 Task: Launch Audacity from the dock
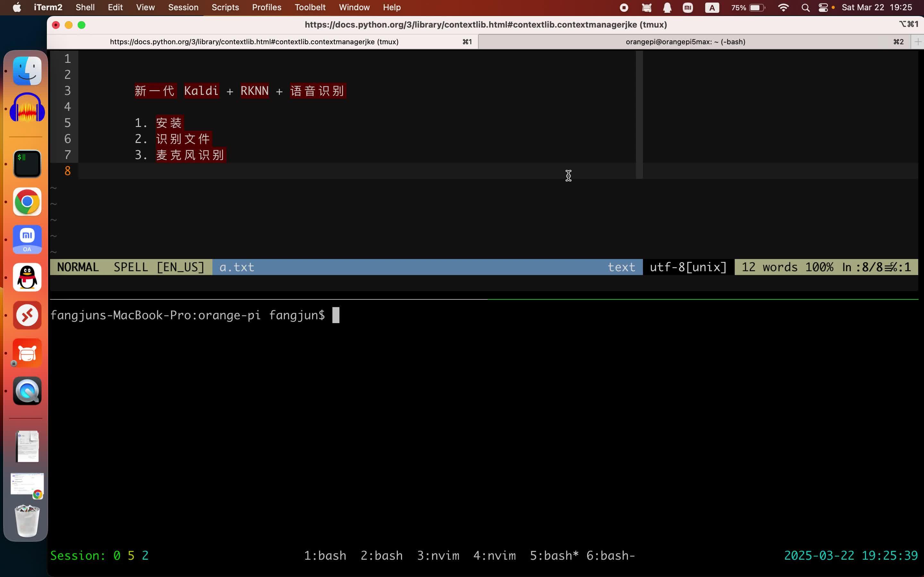[27, 108]
